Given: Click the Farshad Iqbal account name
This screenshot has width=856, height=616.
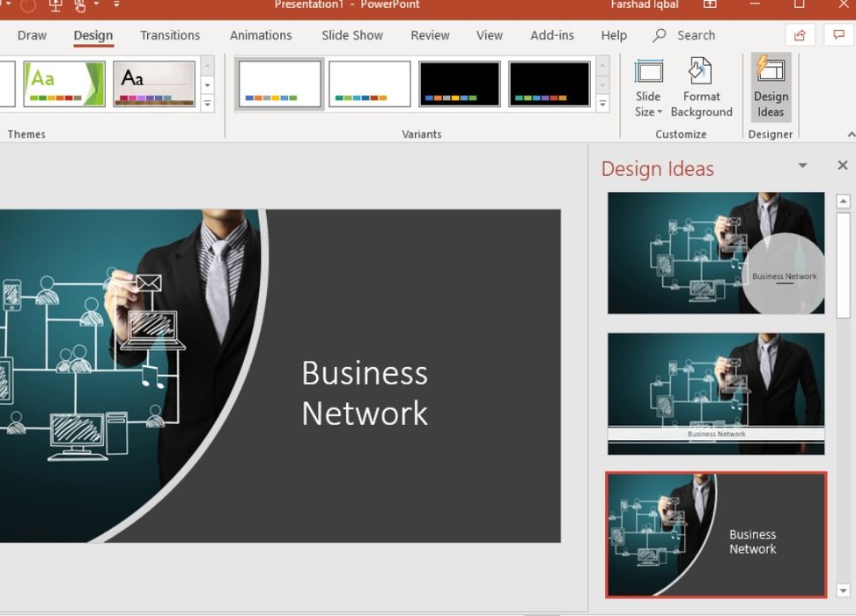Looking at the screenshot, I should pyautogui.click(x=645, y=5).
